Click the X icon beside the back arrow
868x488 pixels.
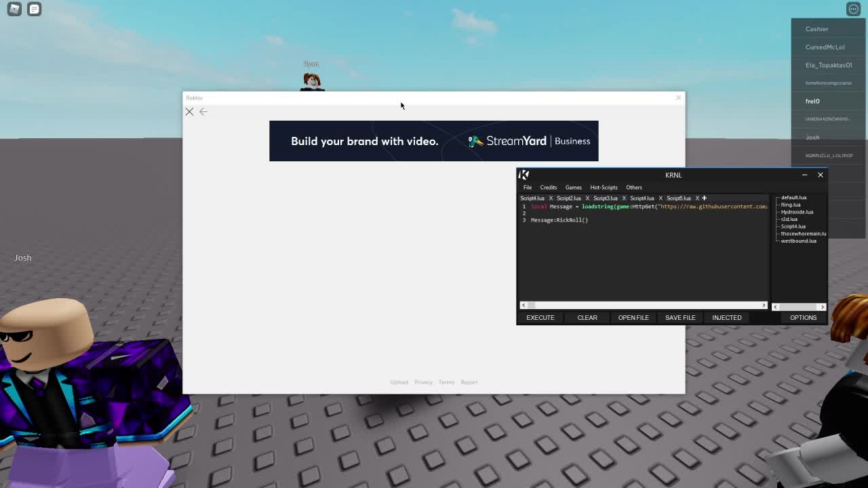point(190,112)
